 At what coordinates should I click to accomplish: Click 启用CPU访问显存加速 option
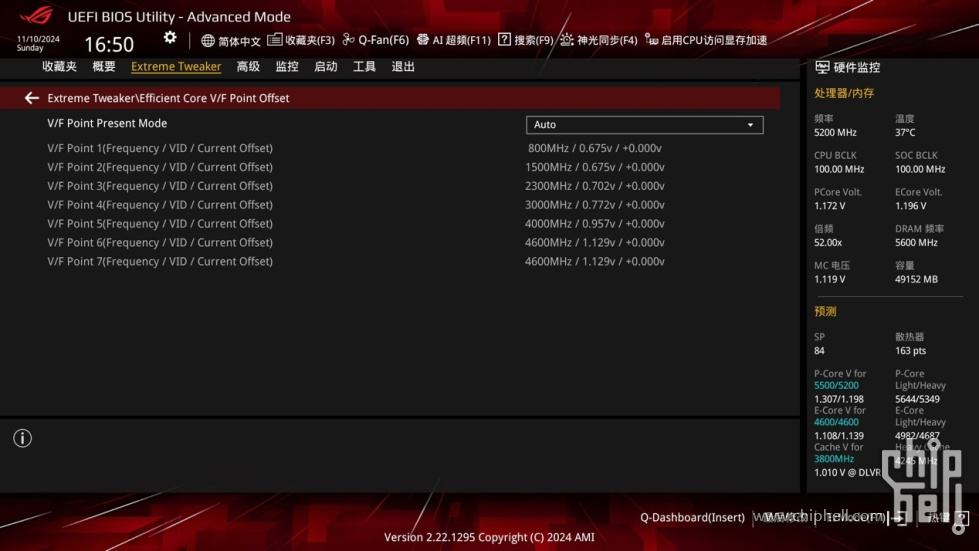[x=706, y=40]
